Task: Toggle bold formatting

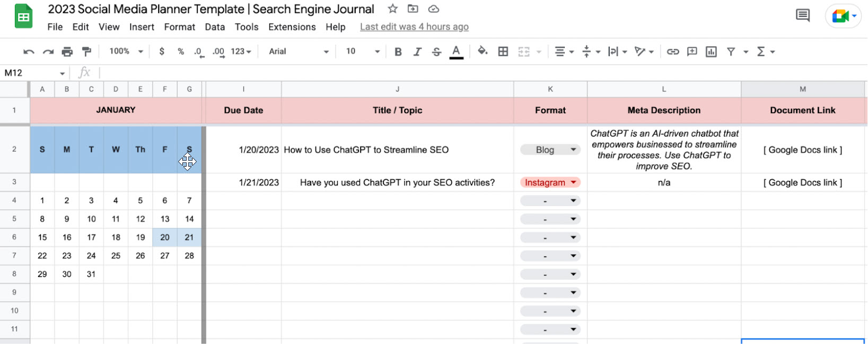Action: [398, 51]
